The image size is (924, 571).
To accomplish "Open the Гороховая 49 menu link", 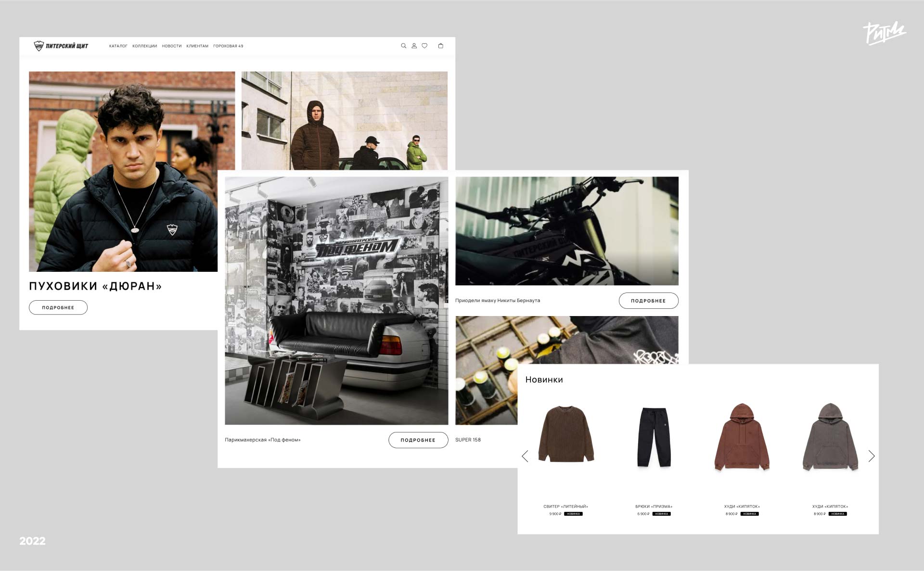I will point(228,46).
